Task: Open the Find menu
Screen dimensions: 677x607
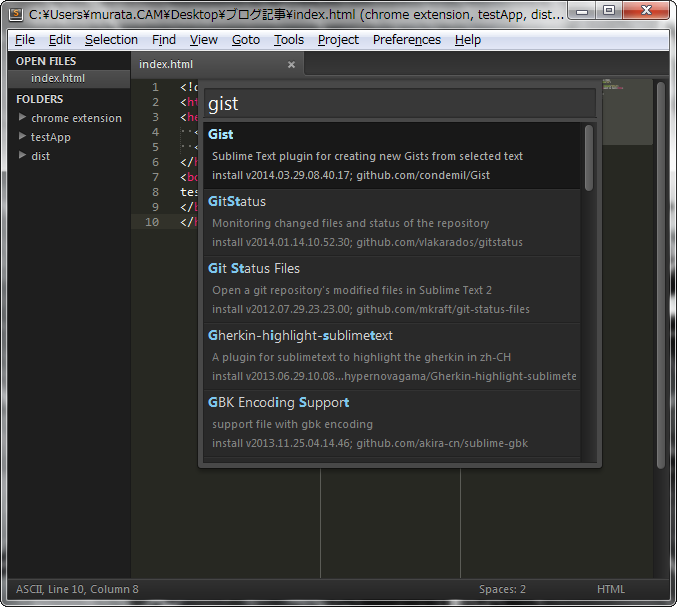Action: [164, 40]
